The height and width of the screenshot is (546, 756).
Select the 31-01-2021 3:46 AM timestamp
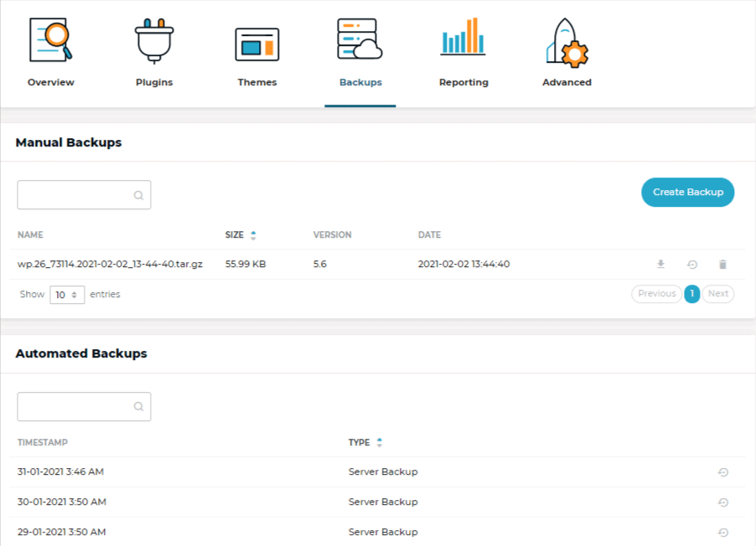(x=60, y=471)
